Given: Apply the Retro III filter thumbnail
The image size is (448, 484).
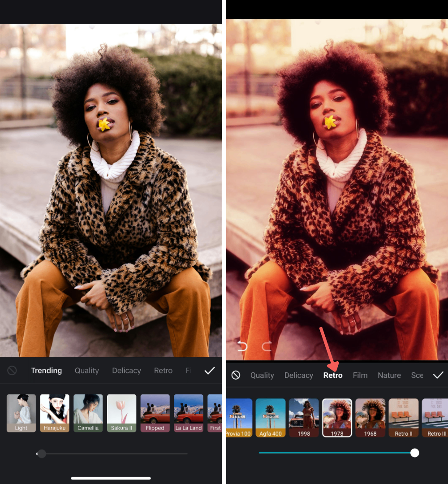Looking at the screenshot, I should click(435, 418).
